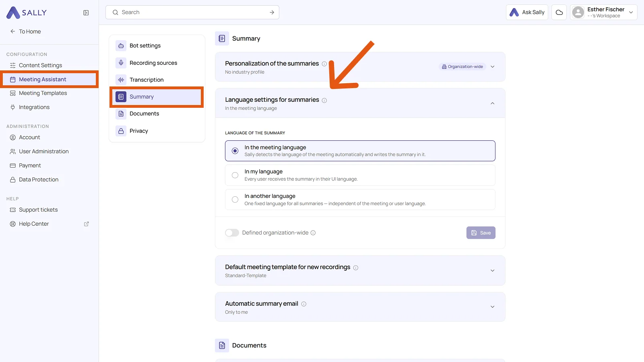Click the search magnifier icon
The height and width of the screenshot is (362, 644).
click(116, 12)
